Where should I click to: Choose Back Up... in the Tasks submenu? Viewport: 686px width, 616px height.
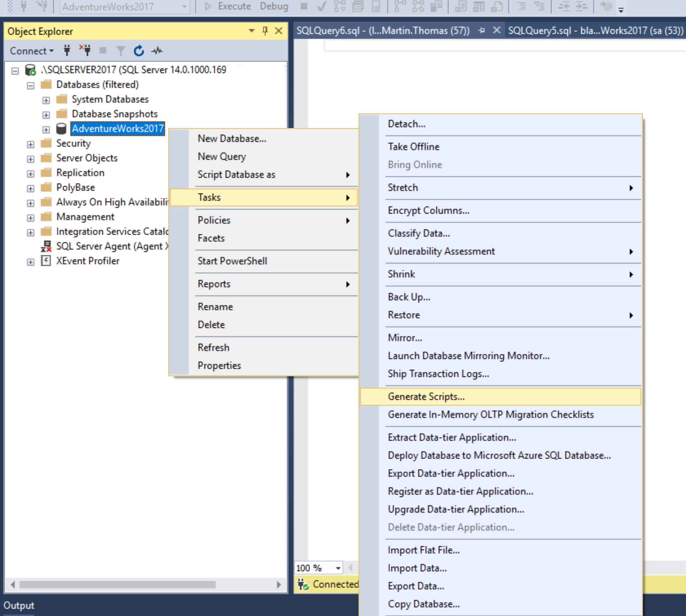[x=409, y=297]
